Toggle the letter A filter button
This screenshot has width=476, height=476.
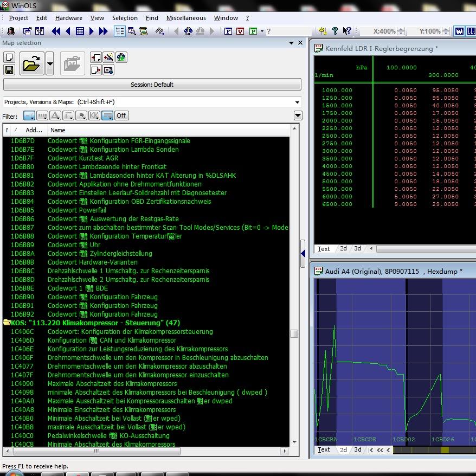(x=55, y=115)
